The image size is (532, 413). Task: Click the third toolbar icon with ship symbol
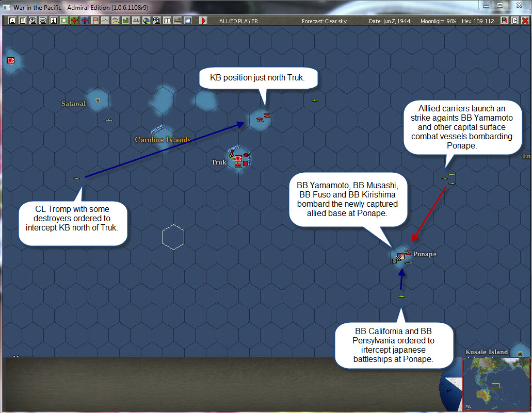click(x=33, y=21)
